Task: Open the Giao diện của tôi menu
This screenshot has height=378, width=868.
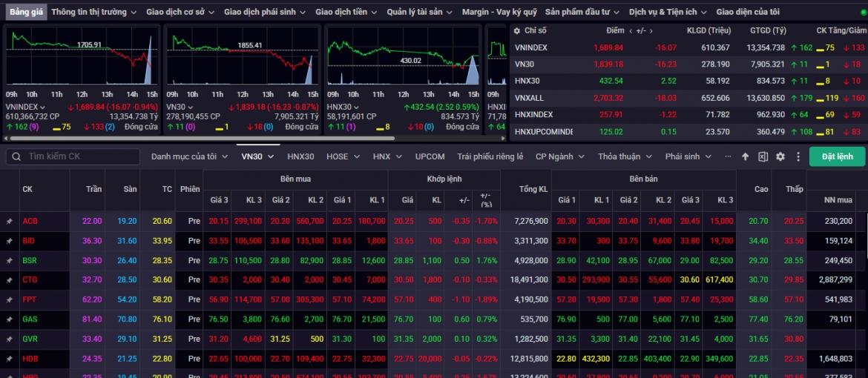Action: [x=748, y=12]
